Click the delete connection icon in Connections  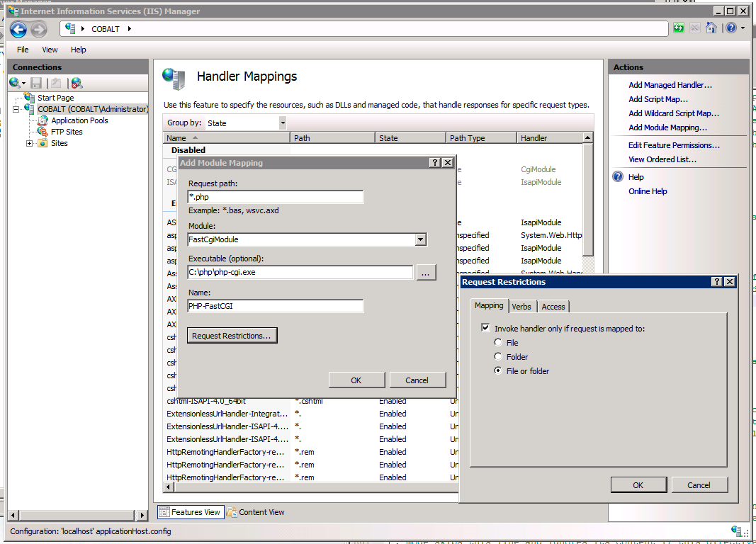pos(77,83)
